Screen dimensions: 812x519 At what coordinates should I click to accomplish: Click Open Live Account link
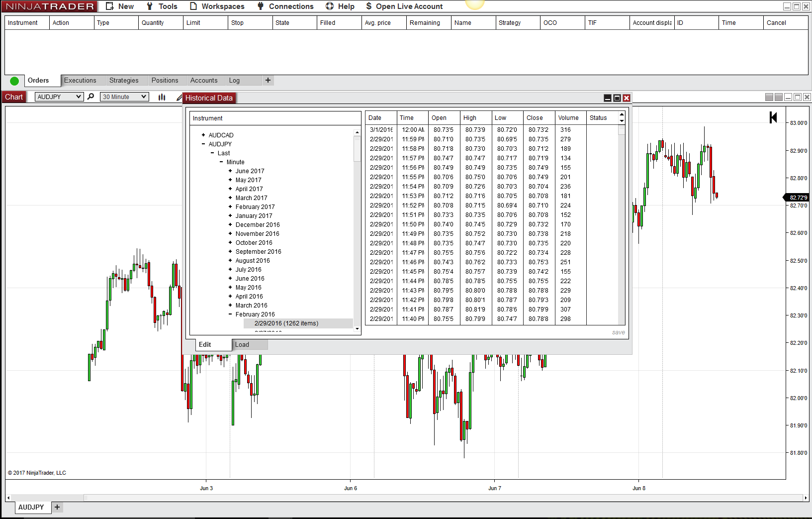404,6
